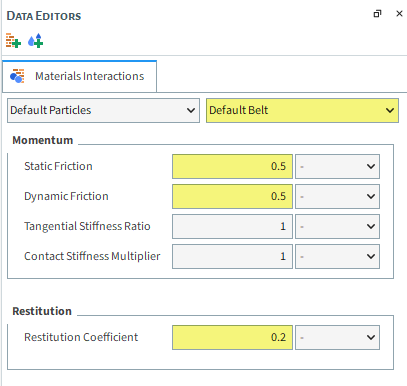Image resolution: width=407 pixels, height=386 pixels.
Task: Click the Restitution Coefficient label
Action: tap(81, 337)
